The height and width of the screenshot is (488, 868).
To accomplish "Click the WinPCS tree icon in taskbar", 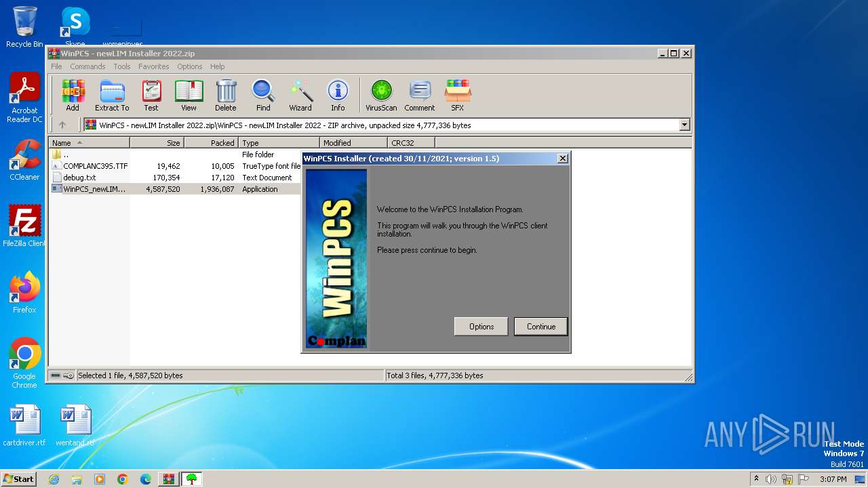I will (191, 479).
